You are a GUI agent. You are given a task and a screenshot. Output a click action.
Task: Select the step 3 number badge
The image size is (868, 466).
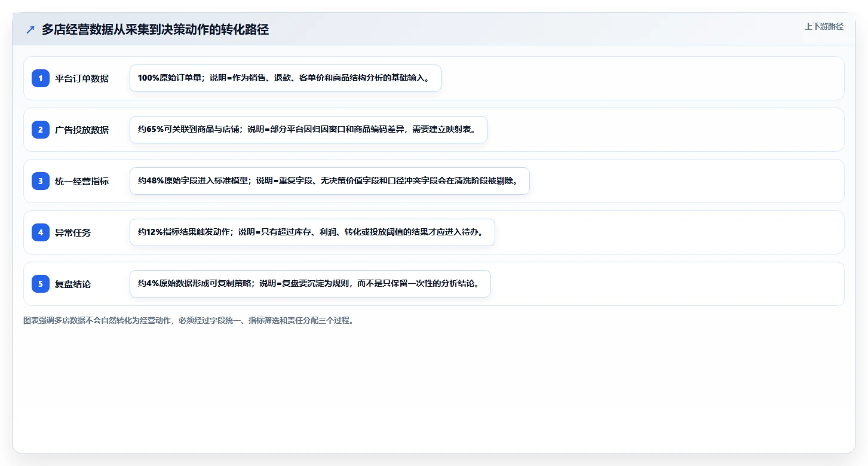coord(41,180)
